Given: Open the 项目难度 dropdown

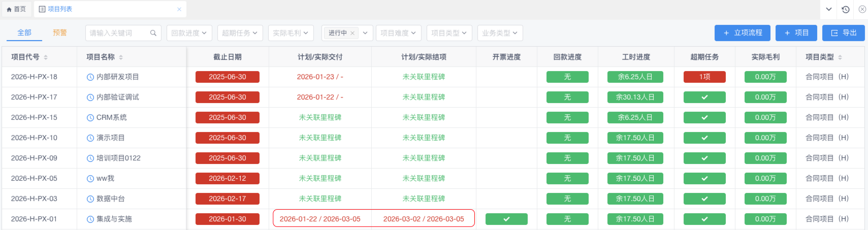Looking at the screenshot, I should point(398,33).
